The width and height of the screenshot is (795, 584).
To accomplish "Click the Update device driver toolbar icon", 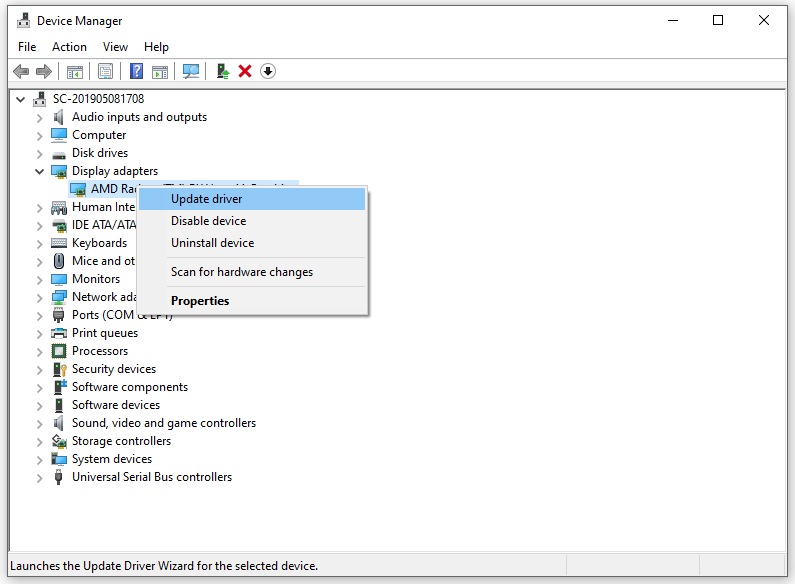I will tap(223, 71).
